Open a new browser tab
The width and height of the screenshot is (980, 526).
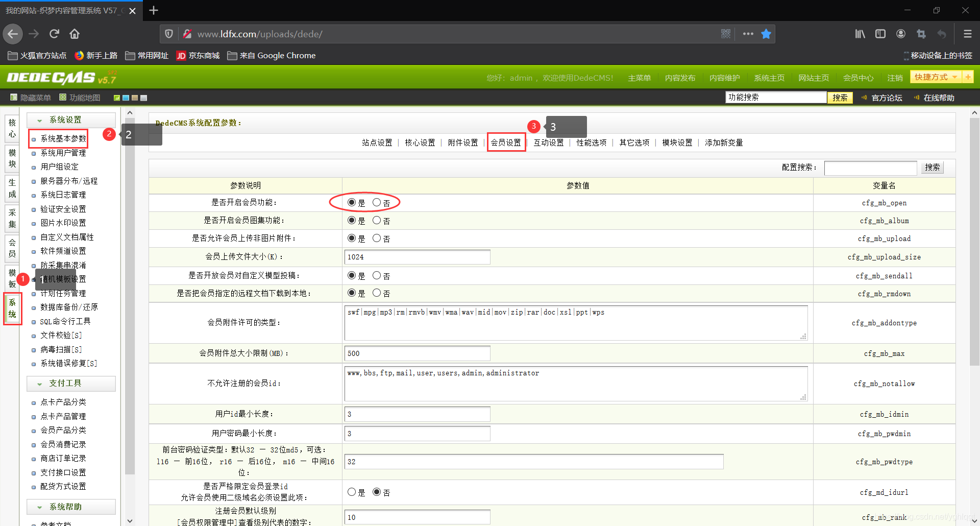[154, 10]
